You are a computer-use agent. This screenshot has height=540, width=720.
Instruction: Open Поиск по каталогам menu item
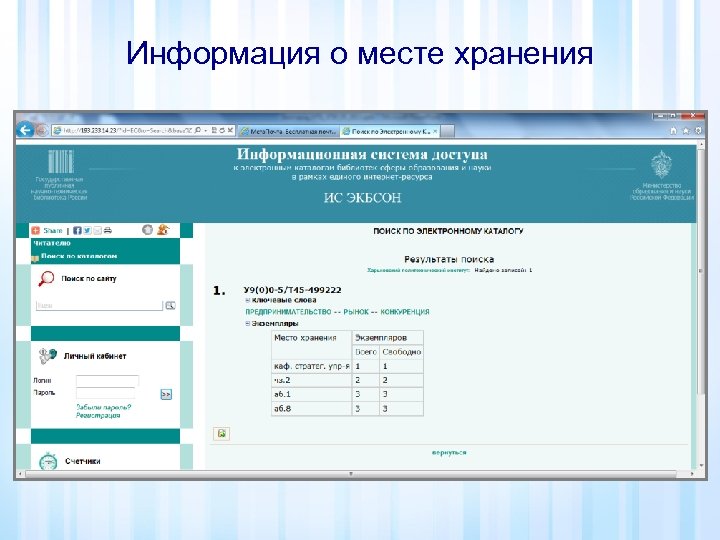pyautogui.click(x=79, y=256)
